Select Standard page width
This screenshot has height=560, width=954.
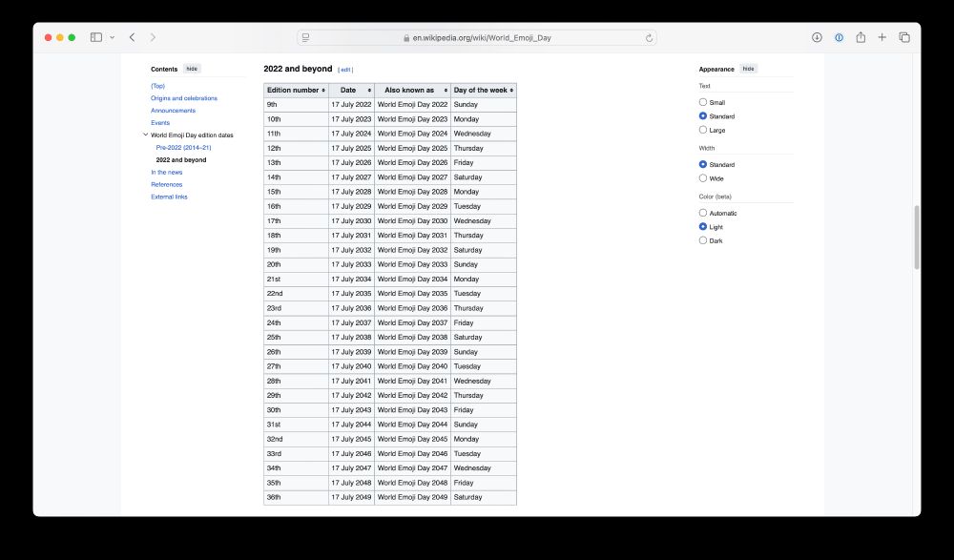[703, 164]
